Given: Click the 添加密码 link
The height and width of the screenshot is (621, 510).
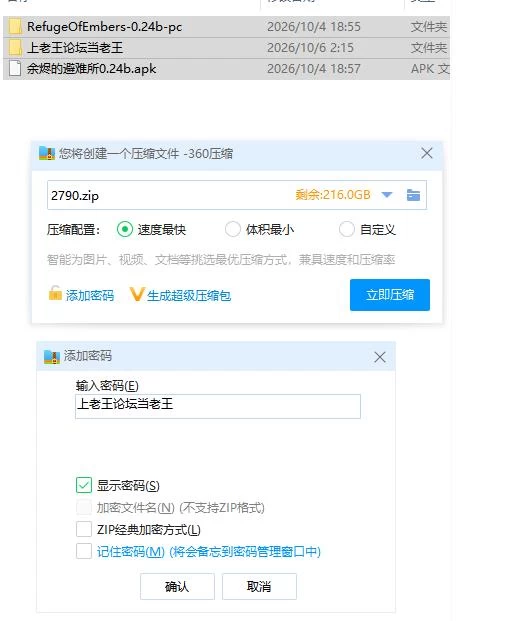Looking at the screenshot, I should [x=90, y=295].
